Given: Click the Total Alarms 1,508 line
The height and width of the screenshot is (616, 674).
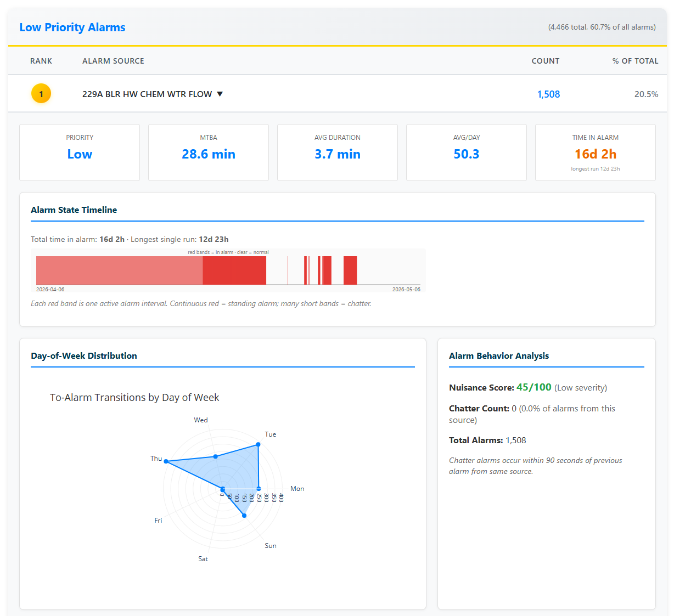Looking at the screenshot, I should [487, 440].
